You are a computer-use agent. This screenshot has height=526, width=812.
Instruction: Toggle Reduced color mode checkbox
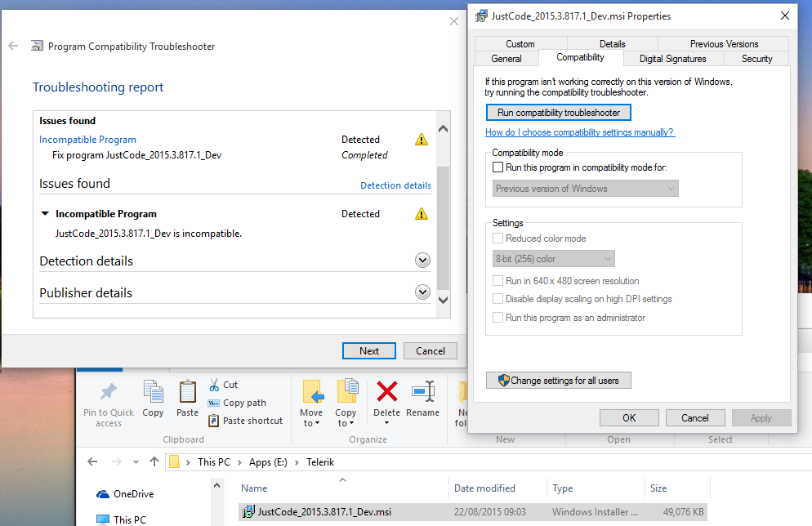click(x=497, y=238)
